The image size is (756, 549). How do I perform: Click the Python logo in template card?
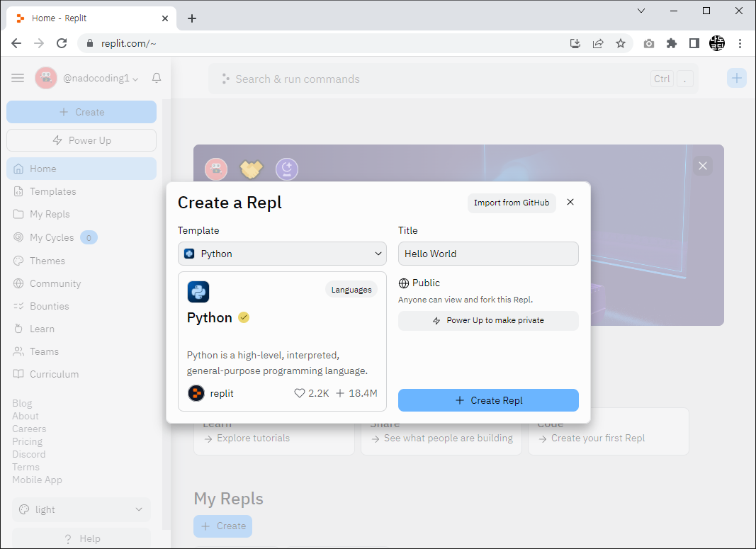click(x=198, y=292)
